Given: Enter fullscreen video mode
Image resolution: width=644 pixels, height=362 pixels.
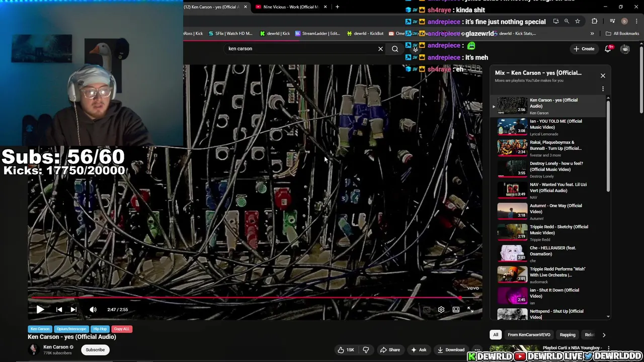Looking at the screenshot, I should (470, 310).
